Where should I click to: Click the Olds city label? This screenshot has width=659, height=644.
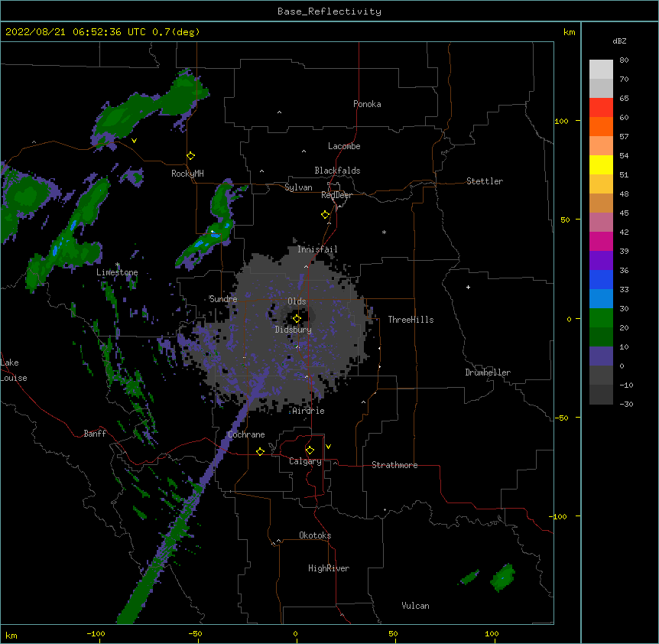pyautogui.click(x=297, y=301)
